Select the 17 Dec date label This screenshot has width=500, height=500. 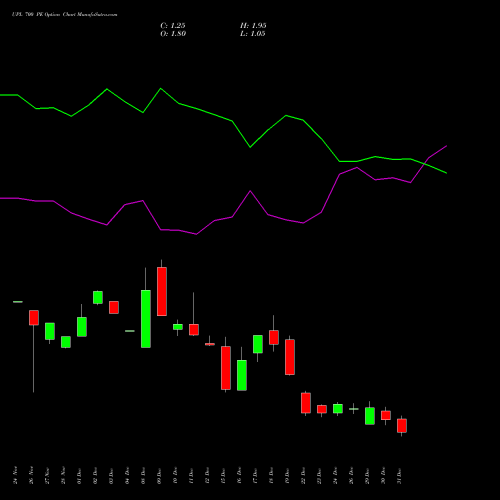pyautogui.click(x=255, y=476)
